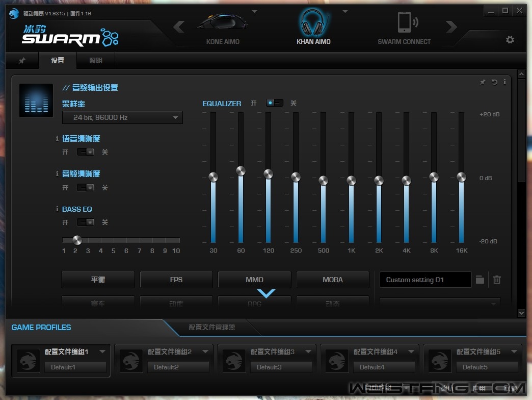Screen dimensions: 532x400
Task: Toggle the BASS EQ switch
Action: click(x=85, y=222)
